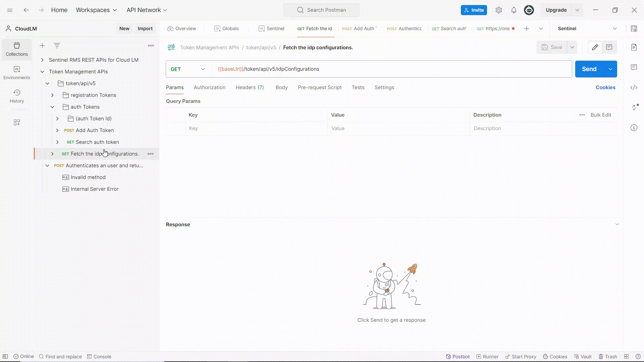
Task: Open the Send button dropdown arrow
Action: [610, 69]
